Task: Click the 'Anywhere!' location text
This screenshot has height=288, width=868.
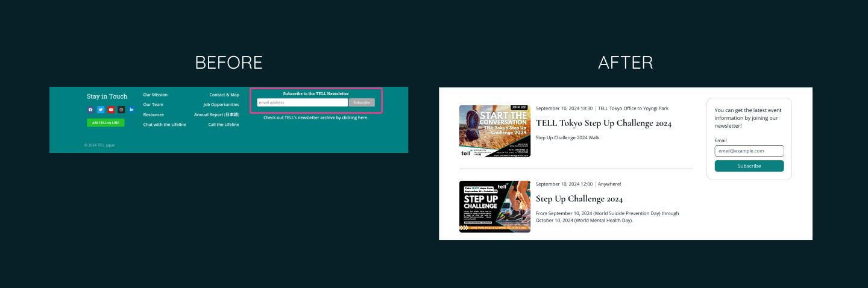Action: coord(609,184)
